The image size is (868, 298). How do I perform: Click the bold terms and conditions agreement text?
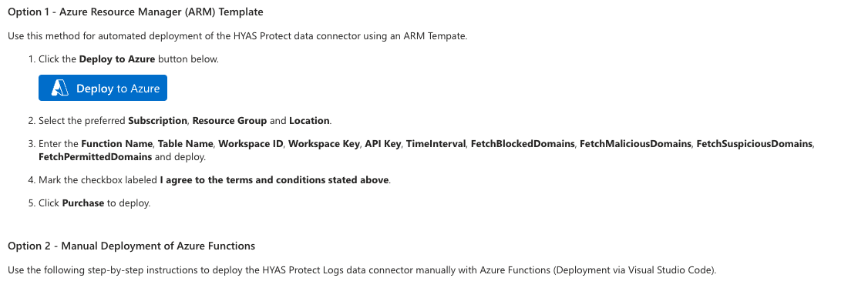[x=274, y=180]
